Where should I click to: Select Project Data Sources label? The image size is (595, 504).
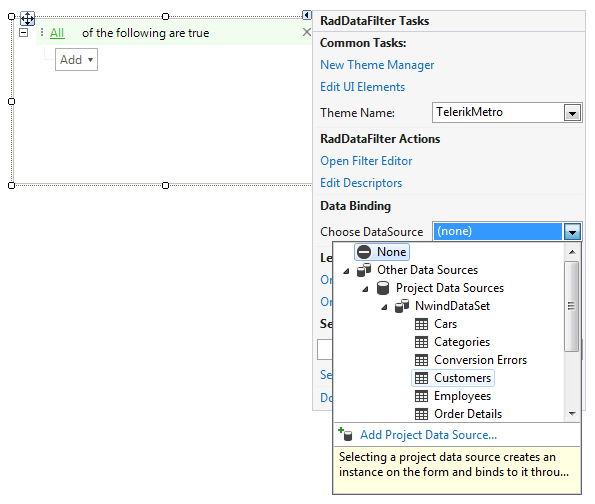(x=450, y=288)
